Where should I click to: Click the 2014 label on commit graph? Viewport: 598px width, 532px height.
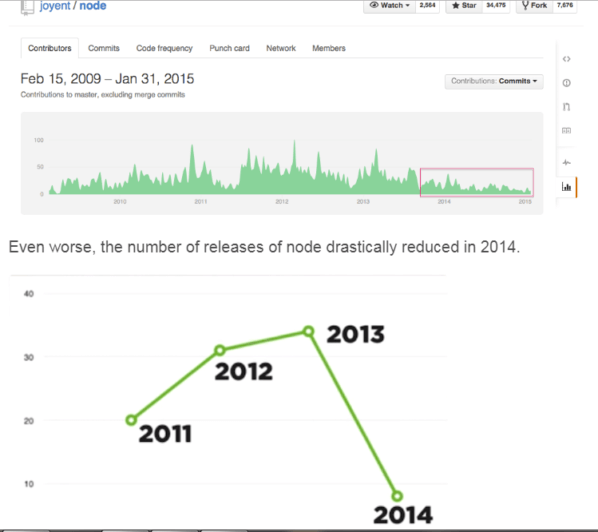[444, 201]
